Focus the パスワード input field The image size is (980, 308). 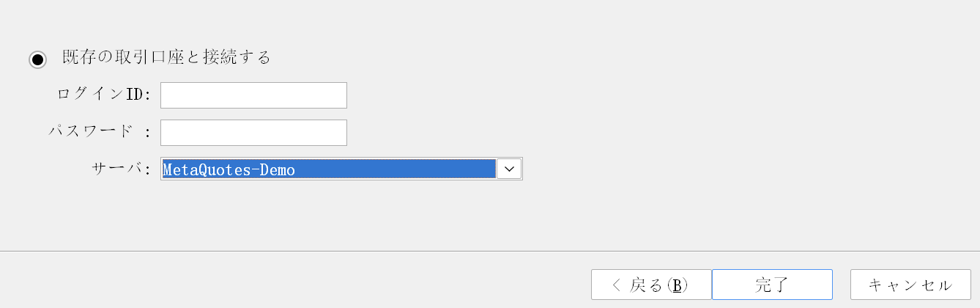[253, 133]
